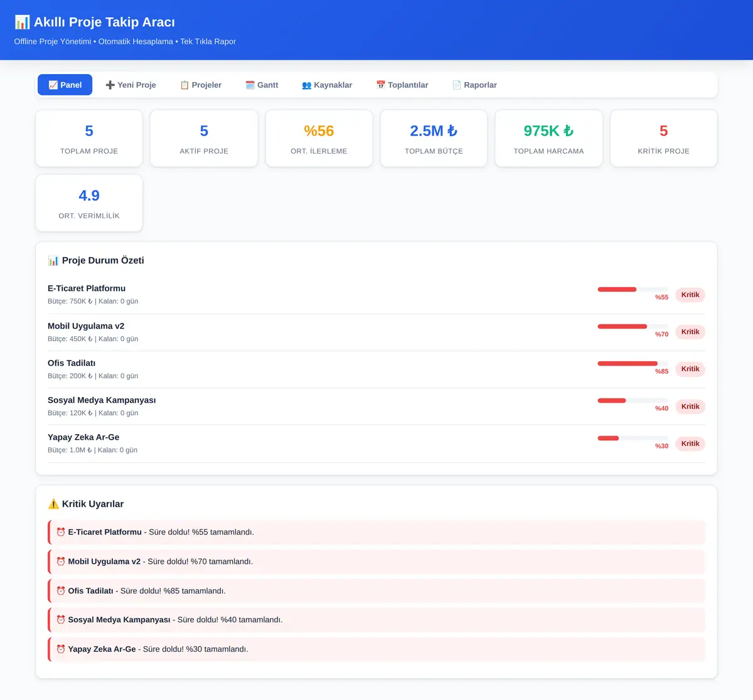The height and width of the screenshot is (700, 753).
Task: Click "Ofis Tadilatı" in the status summary list
Action: tap(72, 363)
